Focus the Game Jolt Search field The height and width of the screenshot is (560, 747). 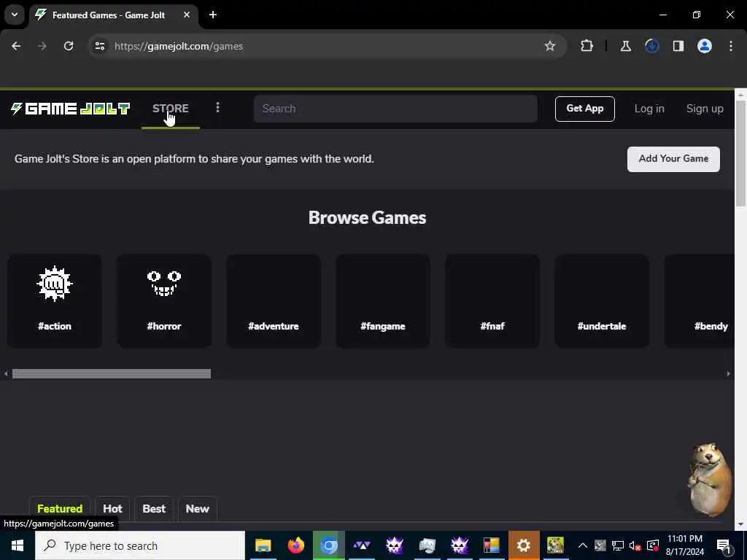395,109
